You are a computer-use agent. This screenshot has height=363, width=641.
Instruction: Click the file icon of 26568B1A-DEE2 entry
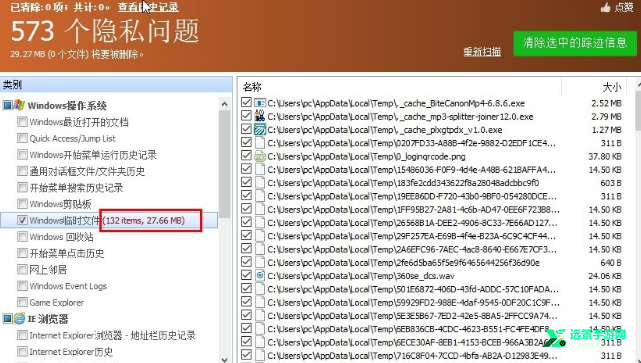(260, 222)
